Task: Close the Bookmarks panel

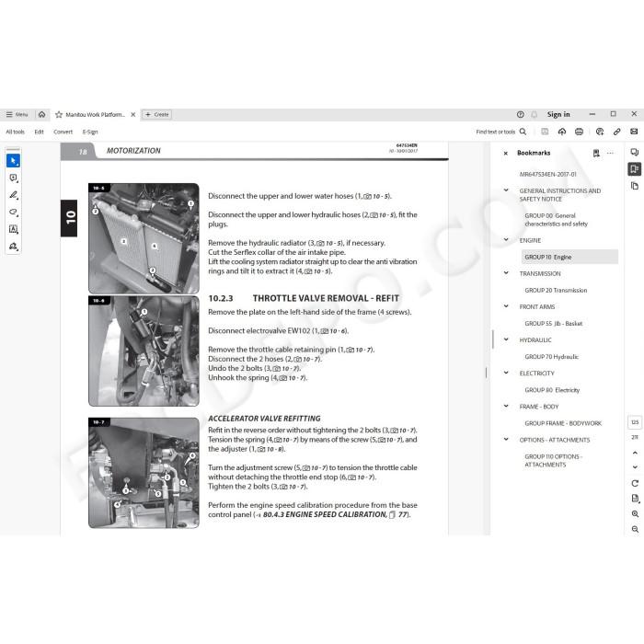Action: coord(506,154)
